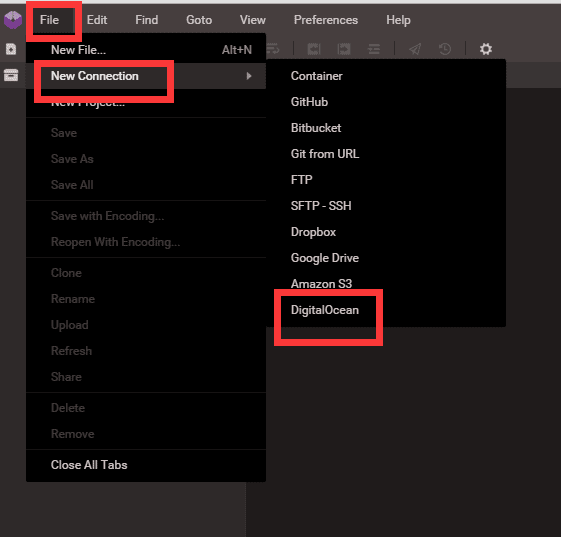Click Refresh in the File menu

pos(146,351)
